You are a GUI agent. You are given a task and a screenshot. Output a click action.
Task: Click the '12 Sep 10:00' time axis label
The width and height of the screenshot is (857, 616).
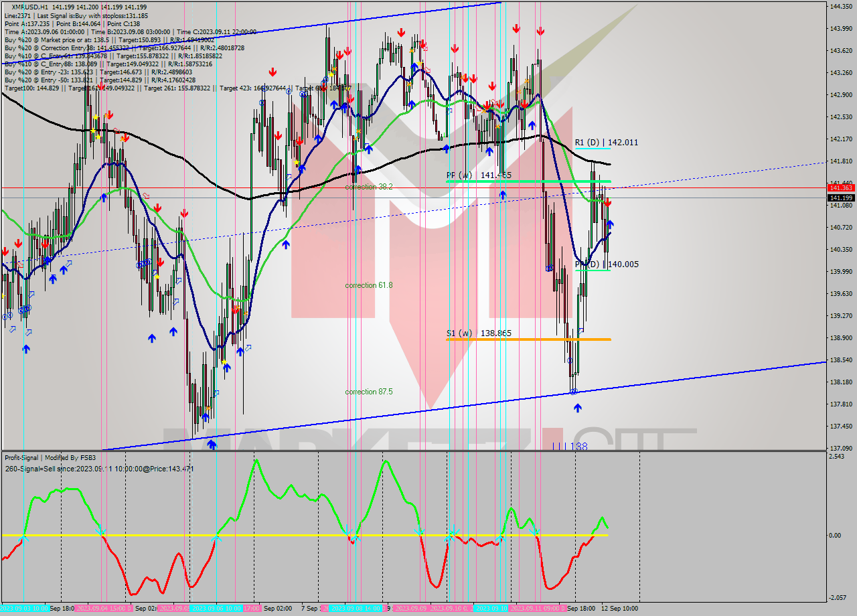pyautogui.click(x=619, y=609)
